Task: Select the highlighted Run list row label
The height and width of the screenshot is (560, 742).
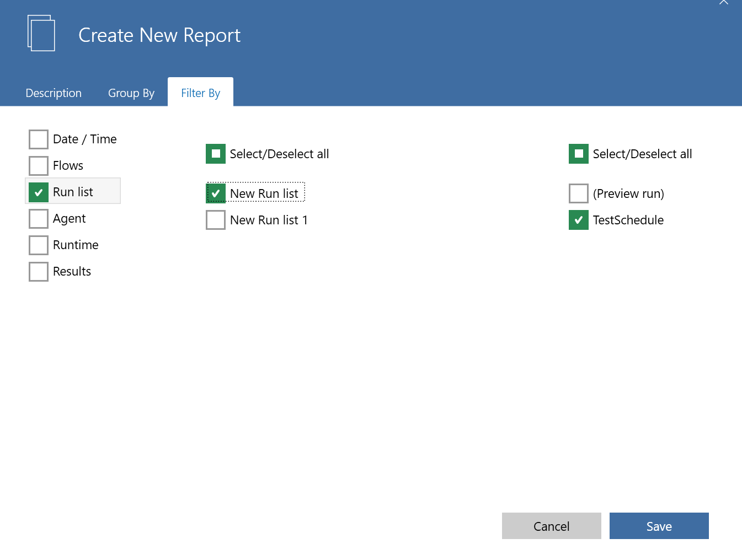Action: 73,192
